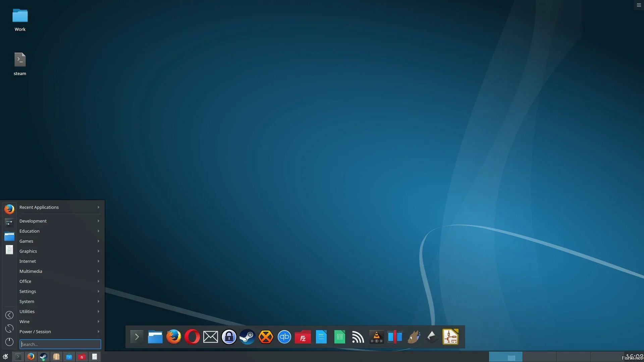Launch FileZilla from the dock
This screenshot has width=644, height=362.
[303, 337]
